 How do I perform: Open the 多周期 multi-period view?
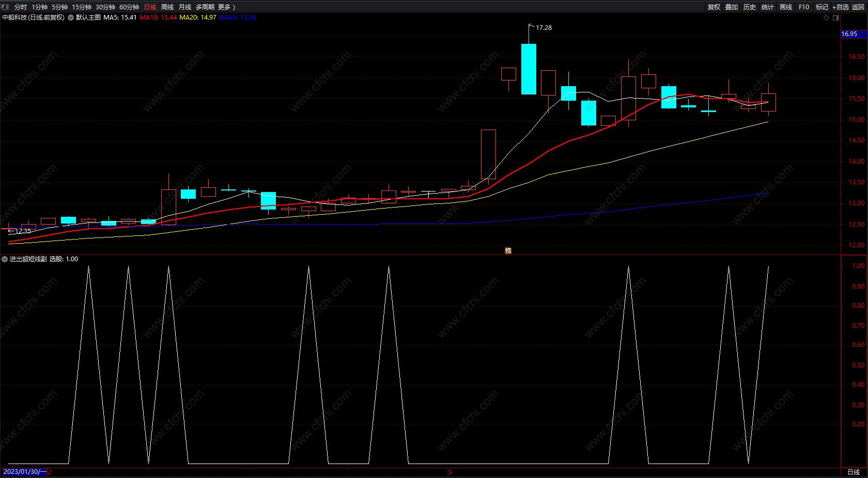(205, 7)
